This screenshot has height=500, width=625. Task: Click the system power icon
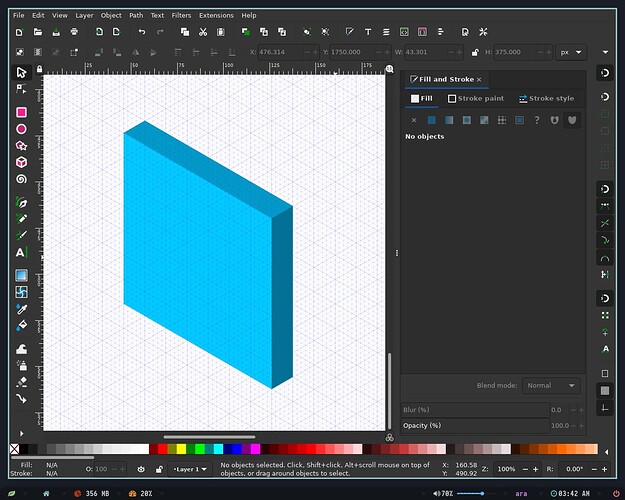pyautogui.click(x=615, y=494)
